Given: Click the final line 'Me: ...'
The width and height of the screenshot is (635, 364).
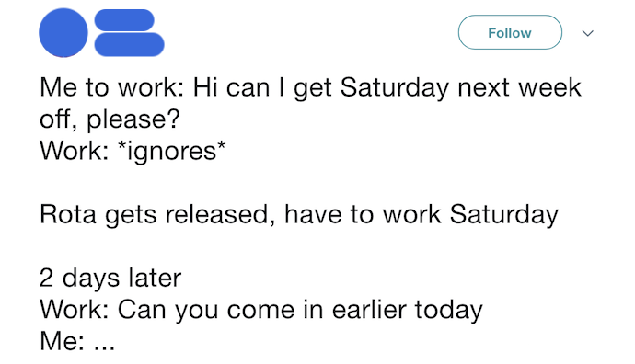Looking at the screenshot, I should [77, 341].
